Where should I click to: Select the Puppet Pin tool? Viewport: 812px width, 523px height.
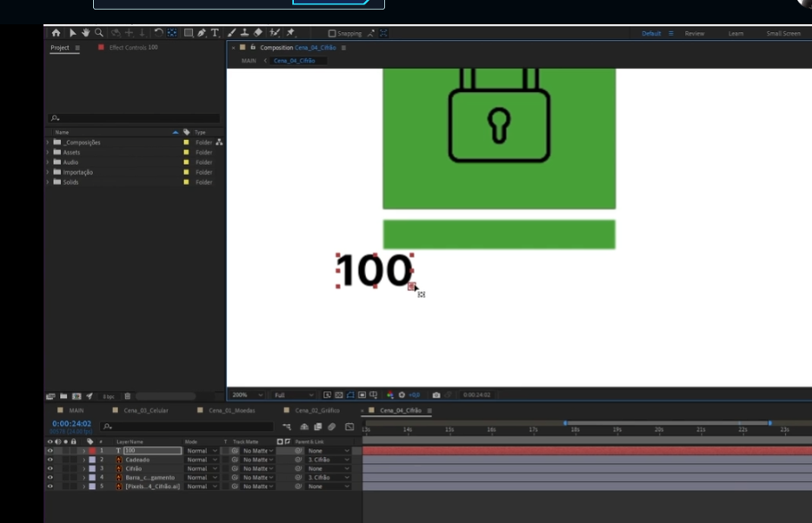pyautogui.click(x=290, y=33)
